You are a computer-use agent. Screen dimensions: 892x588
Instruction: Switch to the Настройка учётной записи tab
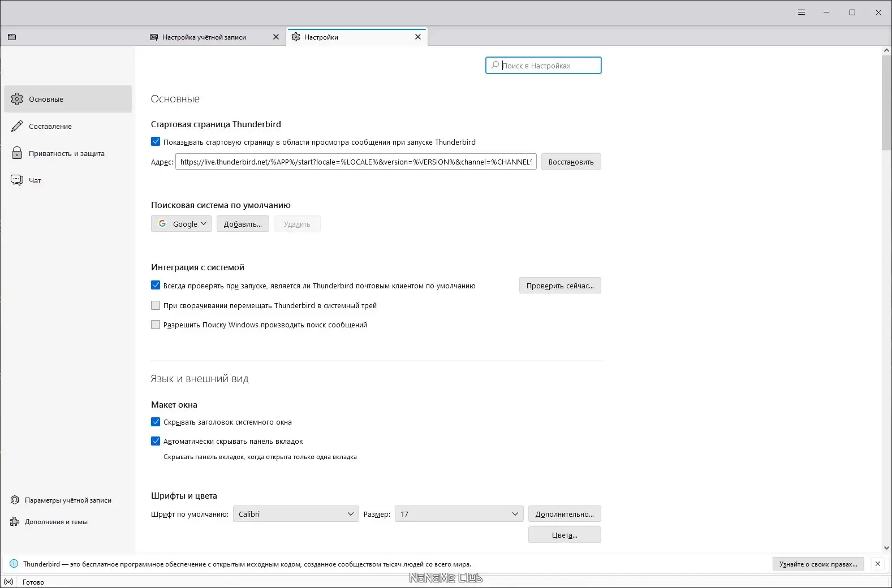[x=215, y=37]
